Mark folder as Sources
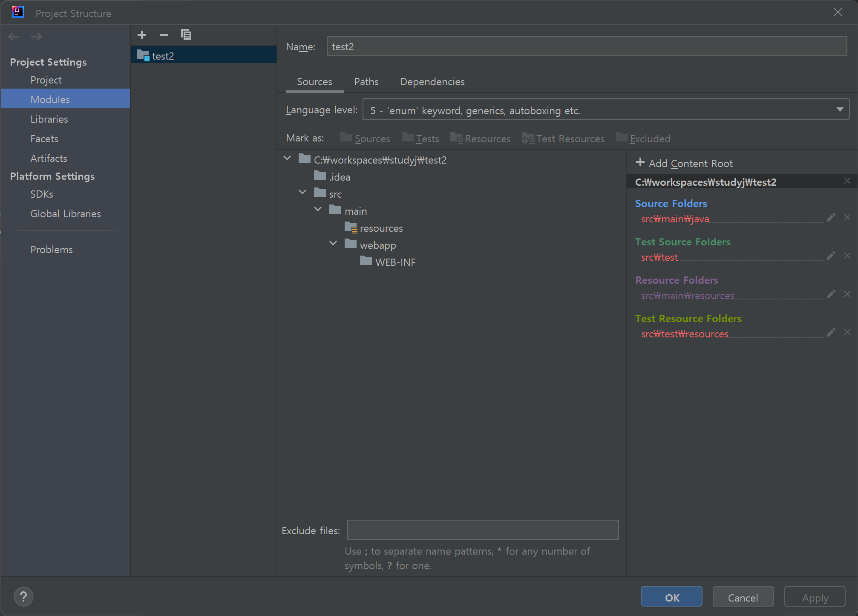Image resolution: width=858 pixels, height=616 pixels. click(366, 138)
